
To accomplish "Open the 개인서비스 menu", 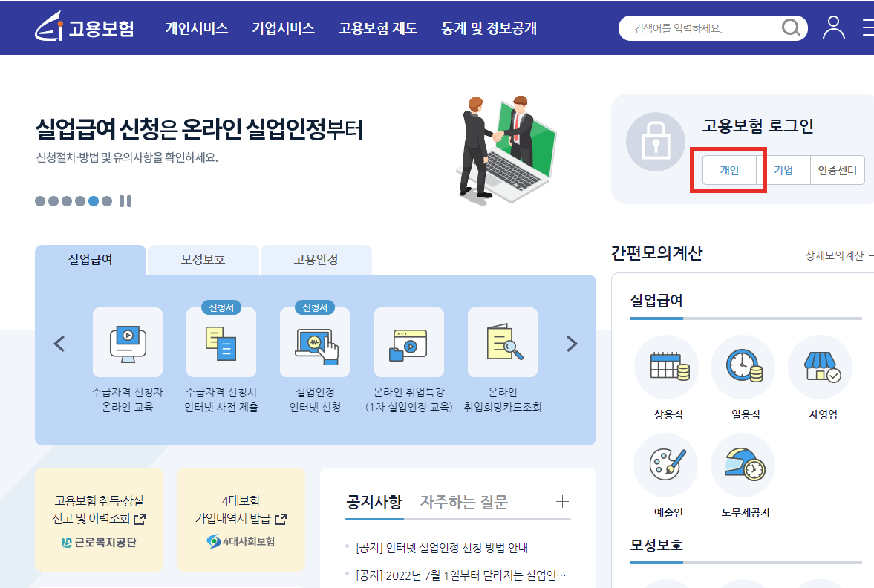I will (x=196, y=28).
